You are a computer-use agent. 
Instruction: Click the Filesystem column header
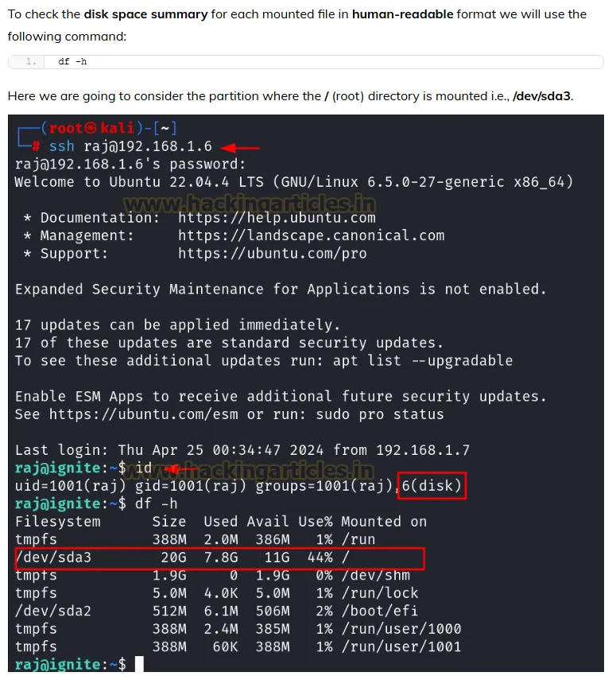pos(57,522)
